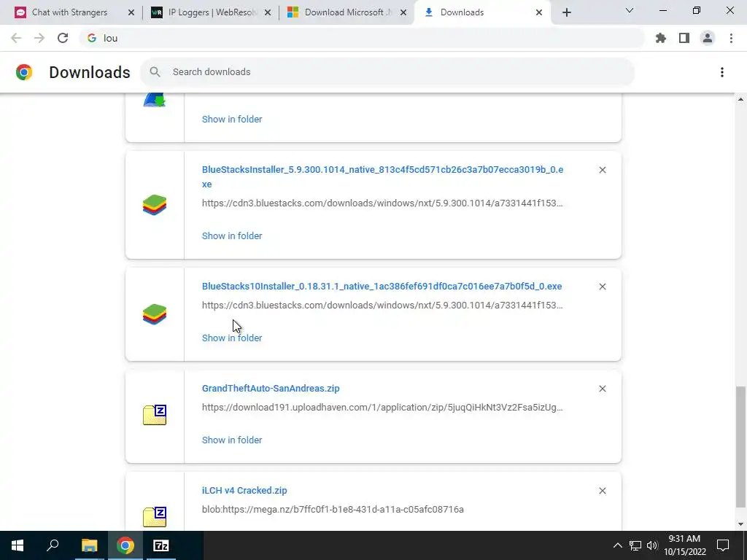The width and height of the screenshot is (747, 560).
Task: Remove BlueStacks10Installer from list
Action: [602, 287]
